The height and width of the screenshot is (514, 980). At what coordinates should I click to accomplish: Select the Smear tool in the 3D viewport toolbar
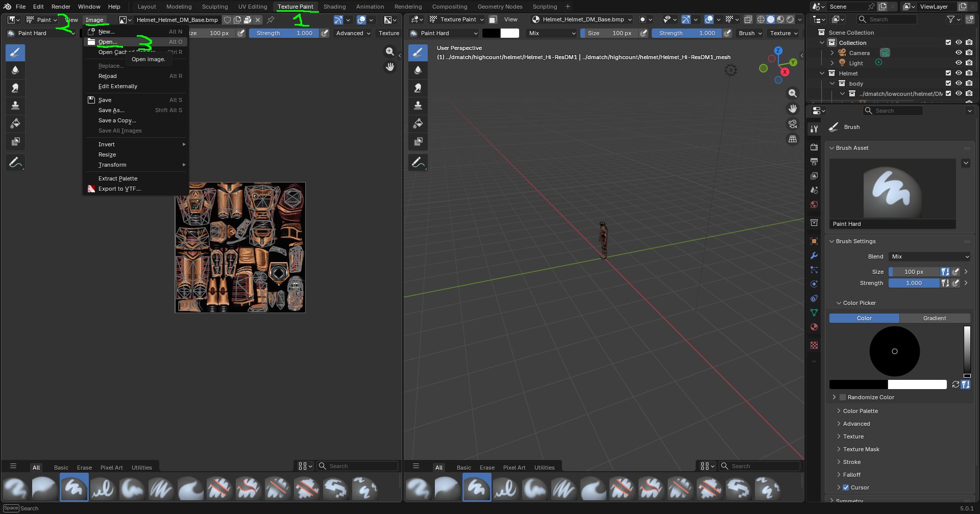[418, 88]
